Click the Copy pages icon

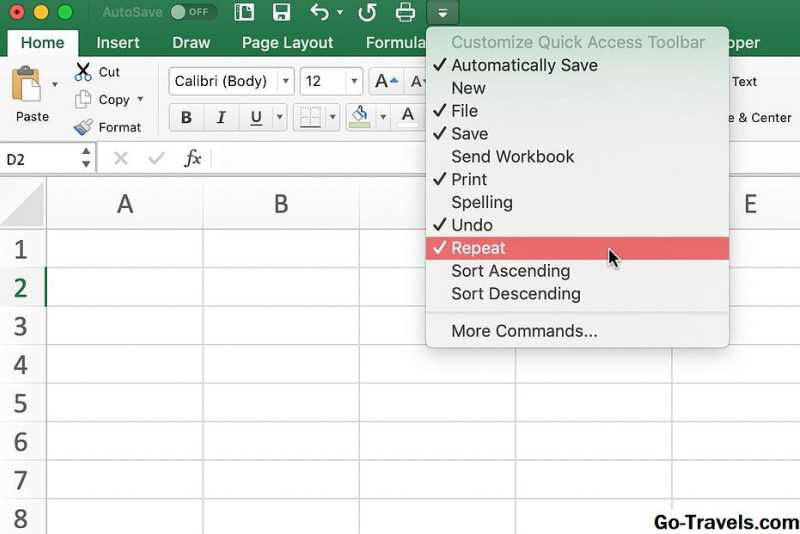click(x=83, y=99)
